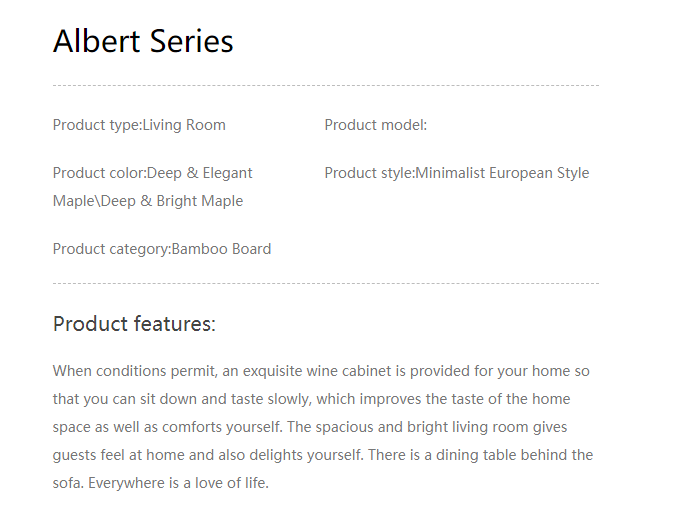Click the Albert Series heading

[x=143, y=41]
